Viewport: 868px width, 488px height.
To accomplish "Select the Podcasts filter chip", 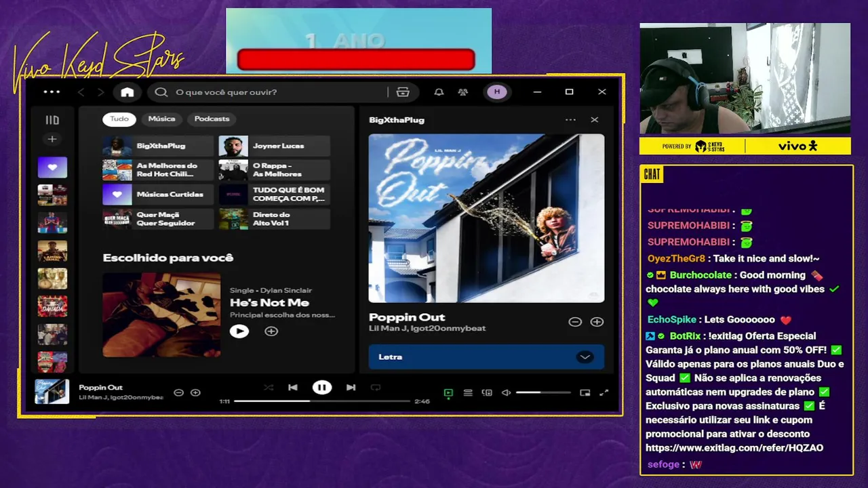I will pos(212,119).
